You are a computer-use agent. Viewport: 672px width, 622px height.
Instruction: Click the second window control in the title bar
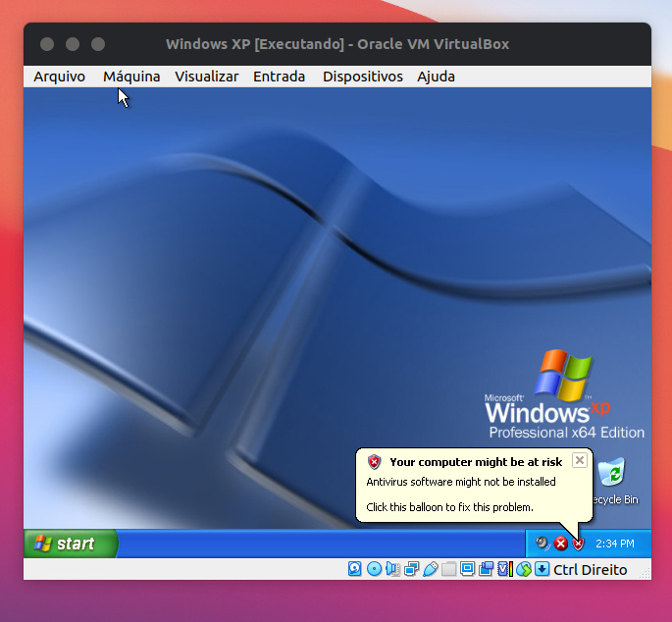[x=73, y=44]
